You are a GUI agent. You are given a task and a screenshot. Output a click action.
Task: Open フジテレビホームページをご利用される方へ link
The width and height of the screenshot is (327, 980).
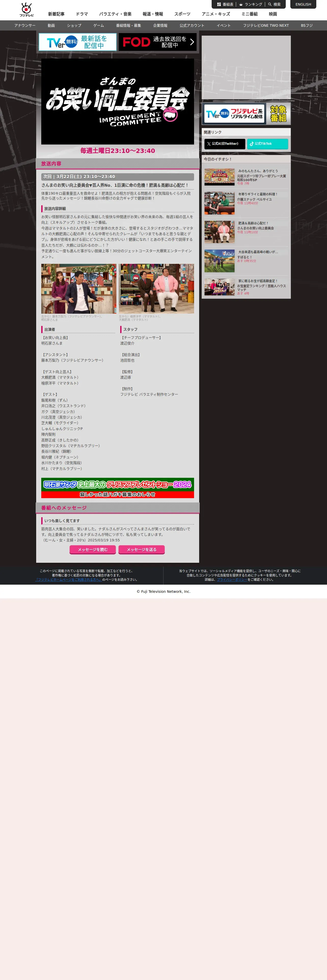coord(68,580)
